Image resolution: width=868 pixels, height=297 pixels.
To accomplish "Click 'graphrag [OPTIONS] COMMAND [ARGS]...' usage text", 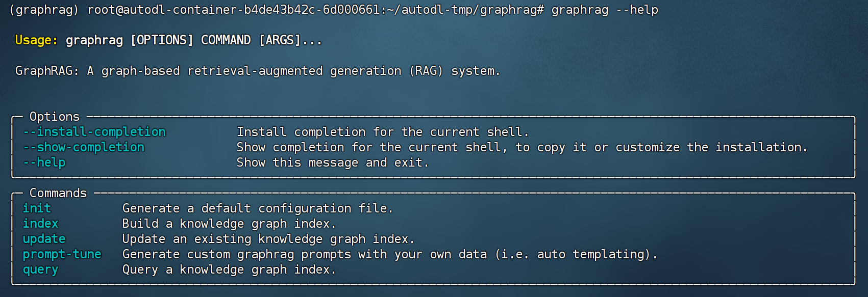I will coord(194,40).
